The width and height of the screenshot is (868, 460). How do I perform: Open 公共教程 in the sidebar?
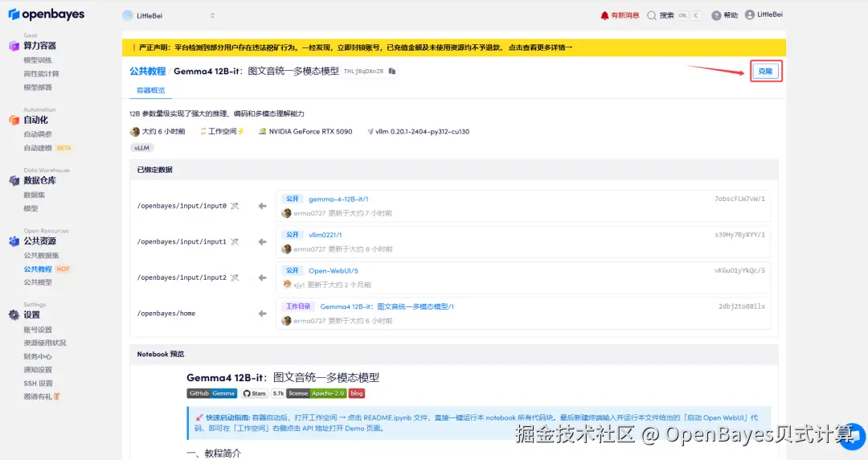(x=38, y=269)
